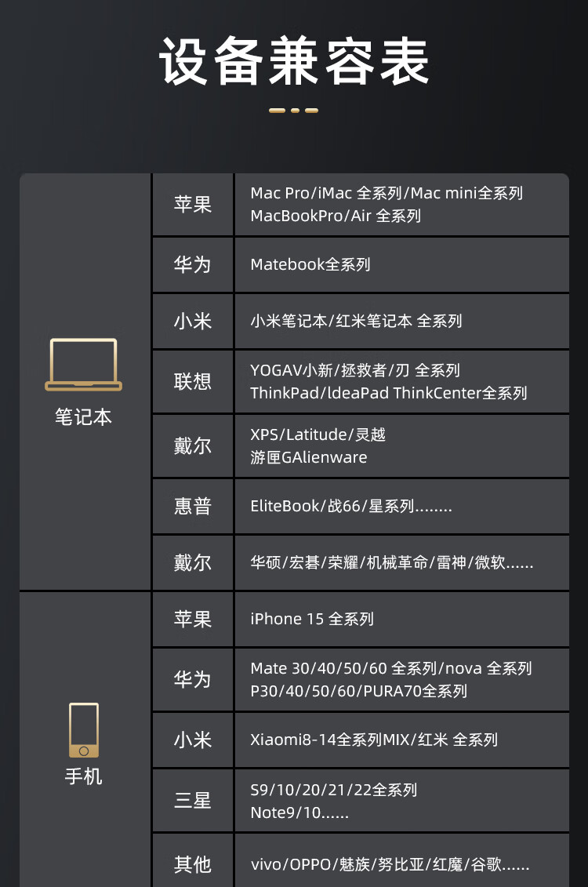Viewport: 588px width, 887px height.
Task: Click the gold smartphone icon
Action: coord(84,730)
